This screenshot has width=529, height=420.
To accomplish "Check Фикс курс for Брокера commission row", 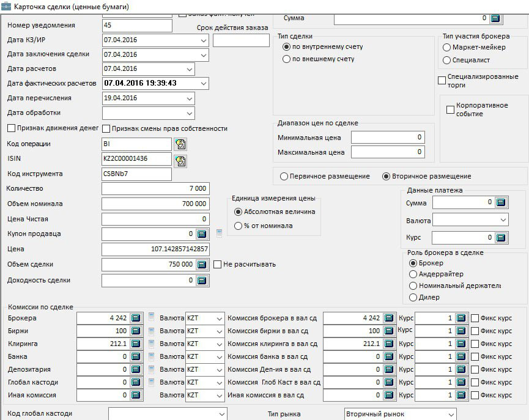I will [x=475, y=318].
